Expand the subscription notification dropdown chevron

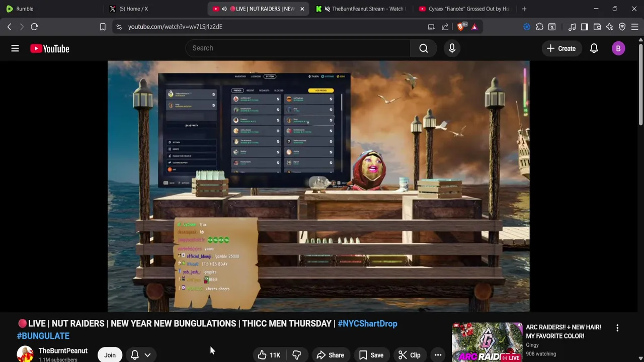(147, 355)
